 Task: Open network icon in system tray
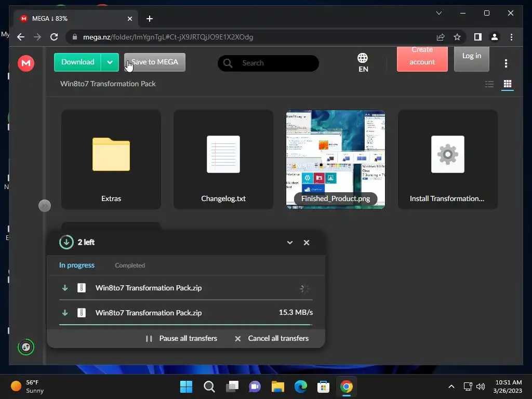(x=468, y=387)
